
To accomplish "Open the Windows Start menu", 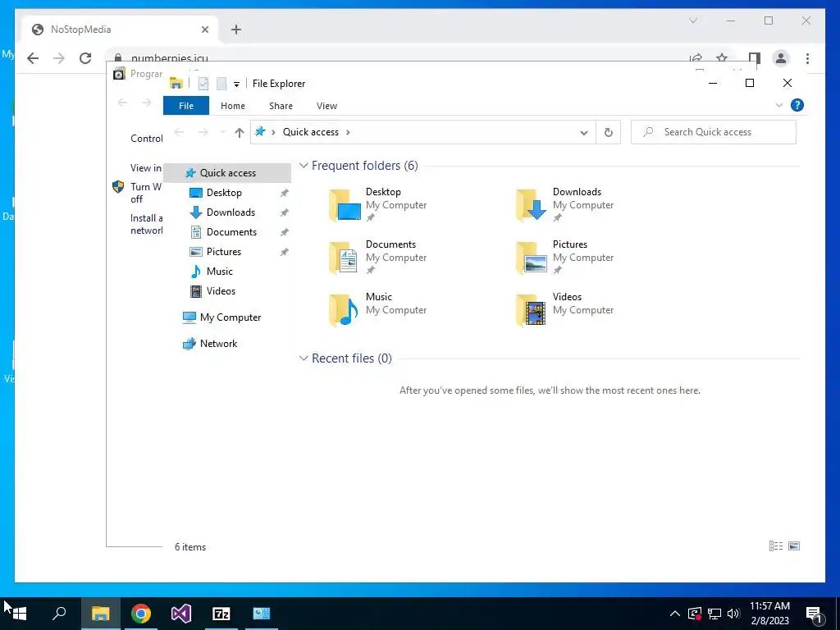I will point(20,614).
